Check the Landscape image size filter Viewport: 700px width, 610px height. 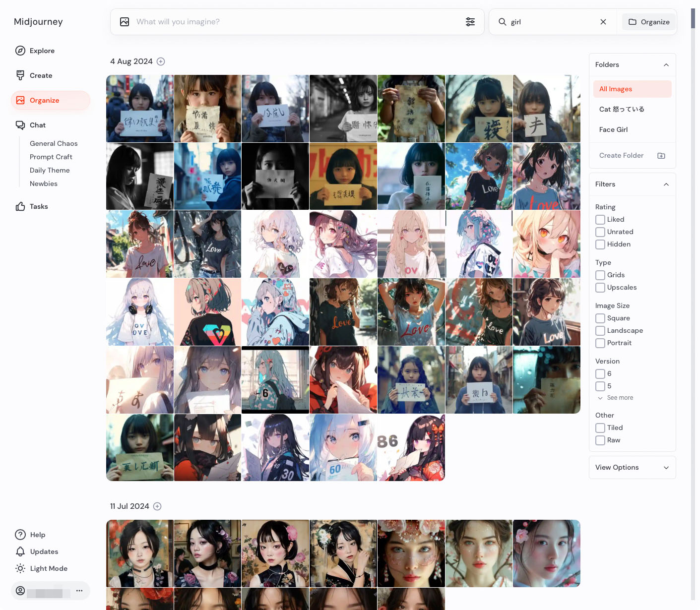tap(600, 331)
